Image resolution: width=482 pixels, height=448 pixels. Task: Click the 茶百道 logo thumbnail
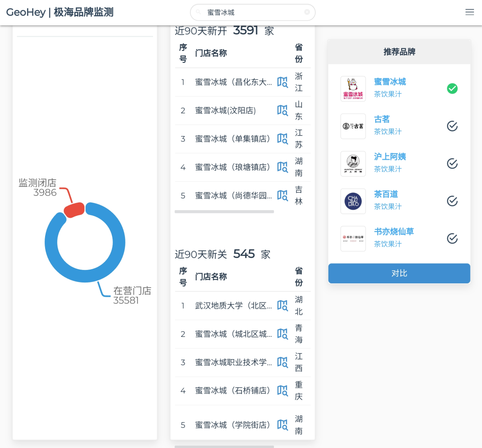coord(353,201)
